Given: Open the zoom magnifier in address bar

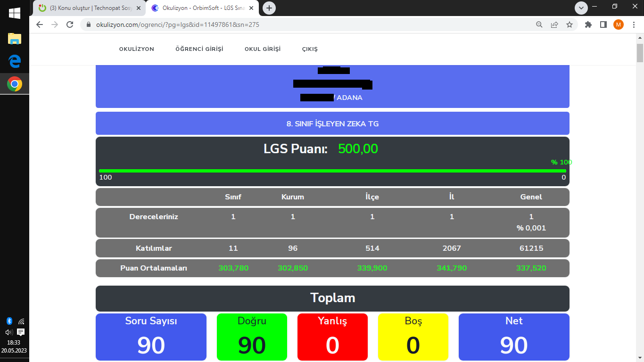Looking at the screenshot, I should point(539,25).
